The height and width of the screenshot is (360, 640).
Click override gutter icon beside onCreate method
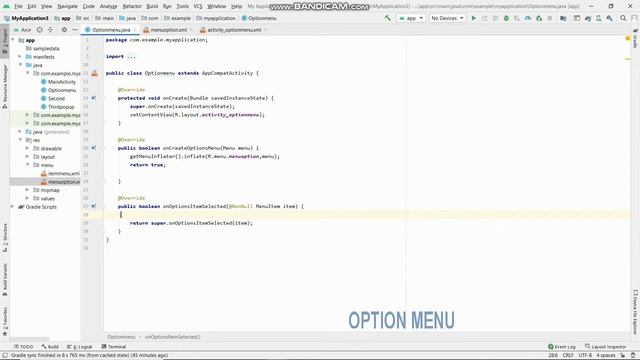(94, 98)
